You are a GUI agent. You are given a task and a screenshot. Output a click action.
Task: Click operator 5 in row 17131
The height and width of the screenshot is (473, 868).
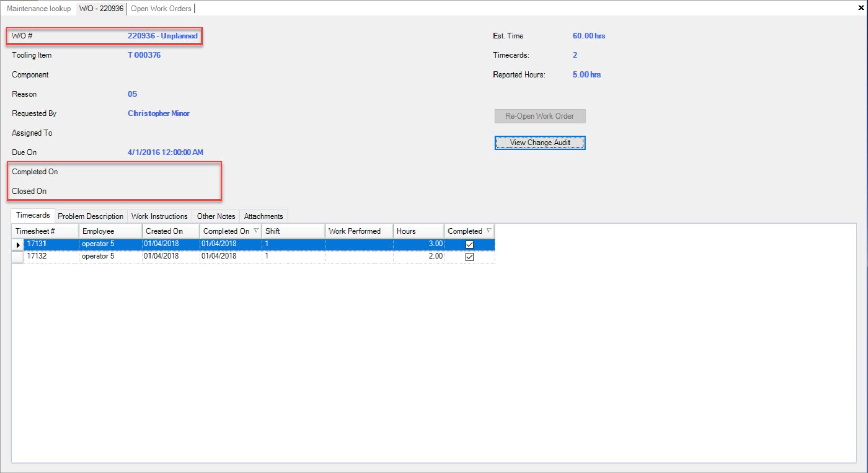(x=110, y=244)
